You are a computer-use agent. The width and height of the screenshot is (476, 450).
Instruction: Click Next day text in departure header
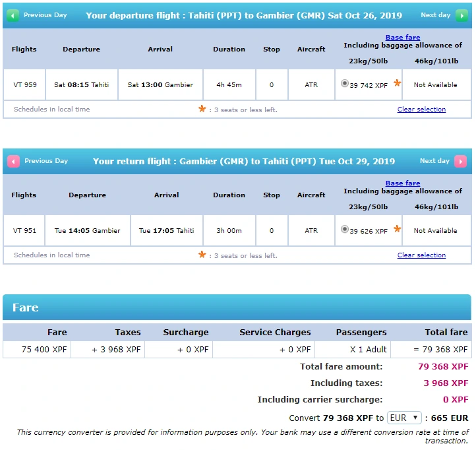pyautogui.click(x=435, y=15)
